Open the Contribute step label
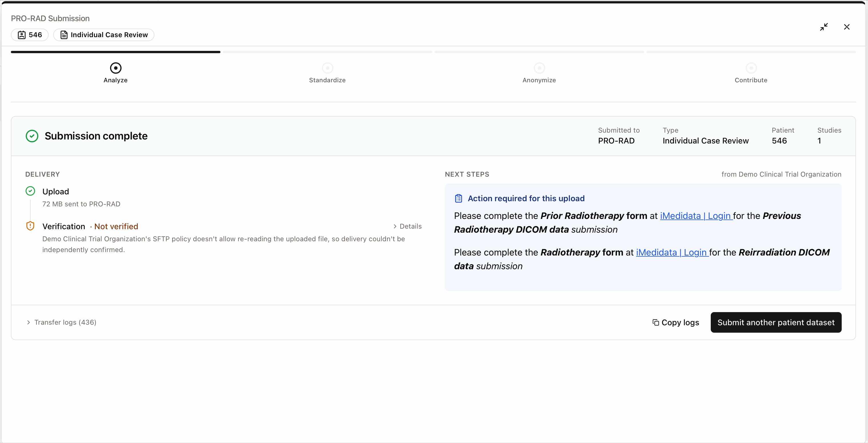This screenshot has height=443, width=868. [751, 80]
